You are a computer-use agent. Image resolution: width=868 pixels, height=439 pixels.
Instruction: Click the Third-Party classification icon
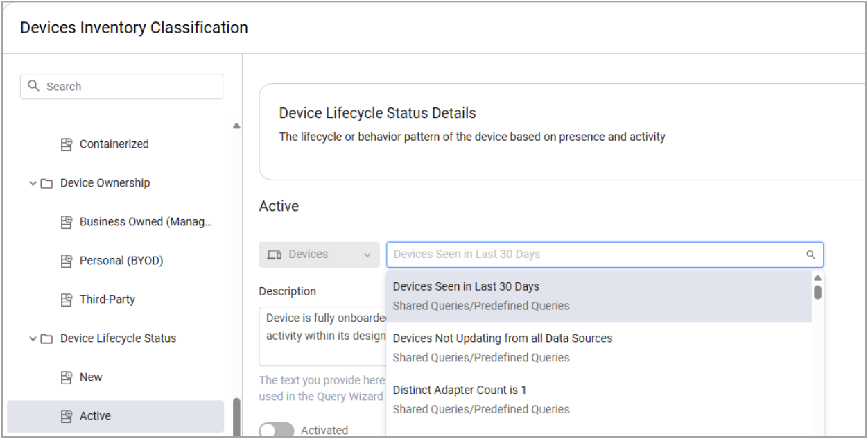point(67,300)
